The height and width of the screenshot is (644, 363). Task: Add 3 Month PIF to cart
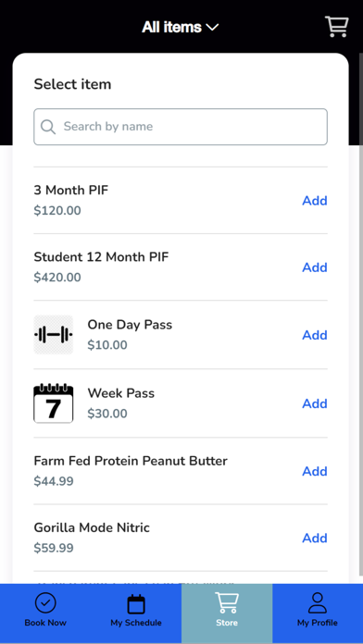(x=315, y=201)
